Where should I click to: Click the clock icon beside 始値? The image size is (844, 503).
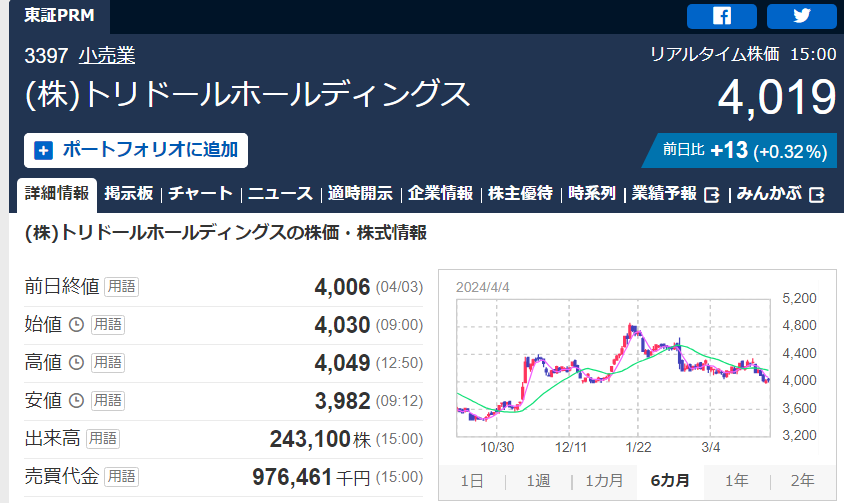point(76,325)
